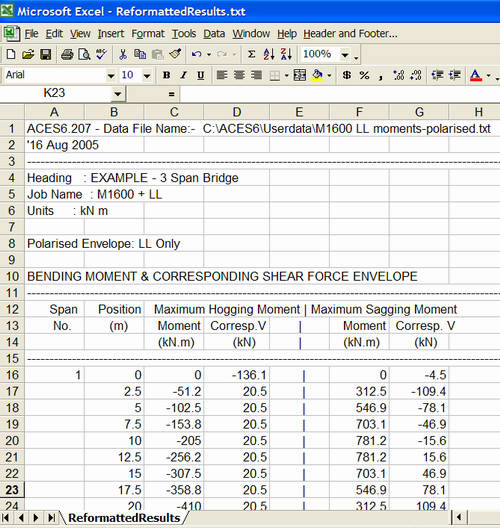Open the View menu
Screen dimensions: 500x528
tap(80, 34)
